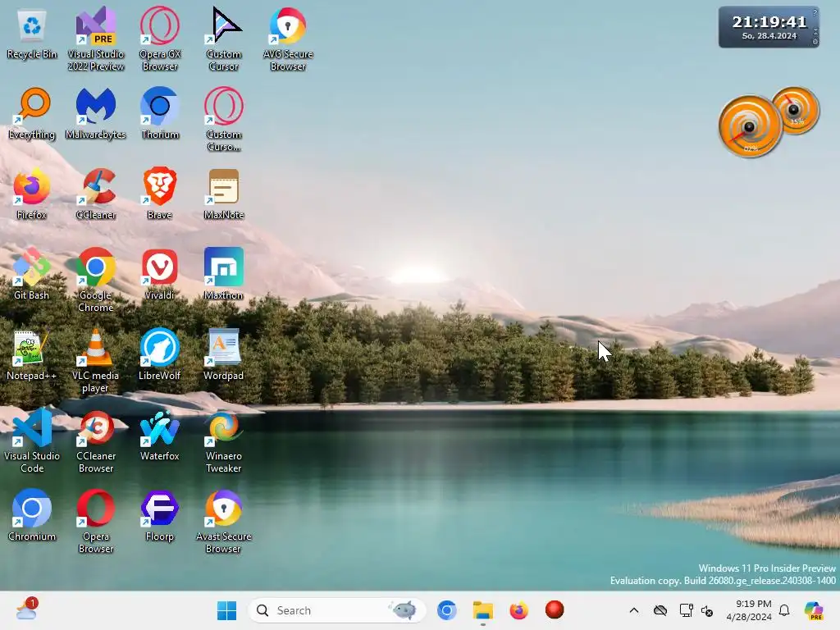Select the LibreWolf browser icon

(160, 354)
